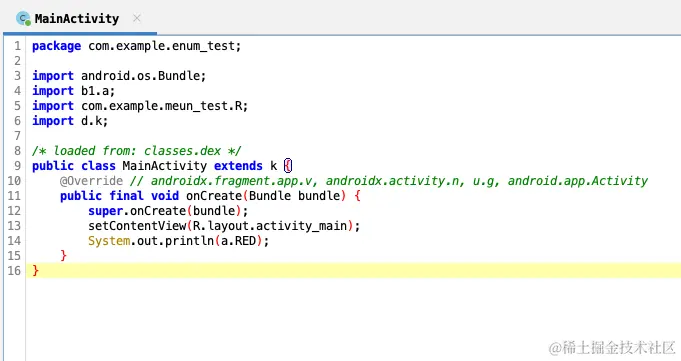This screenshot has width=681, height=361.
Task: Click a.RED argument in println
Action: click(238, 241)
